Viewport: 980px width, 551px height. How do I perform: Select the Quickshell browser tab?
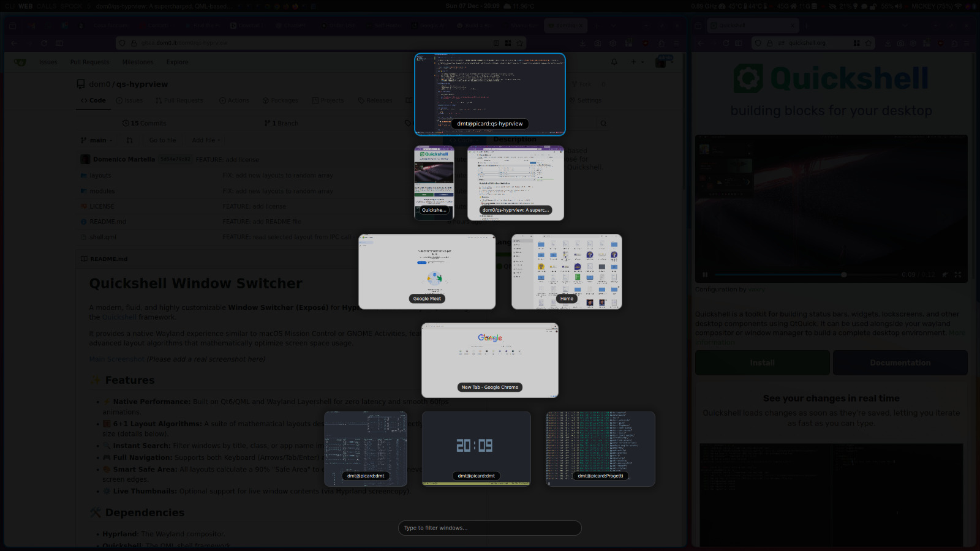[x=753, y=26]
